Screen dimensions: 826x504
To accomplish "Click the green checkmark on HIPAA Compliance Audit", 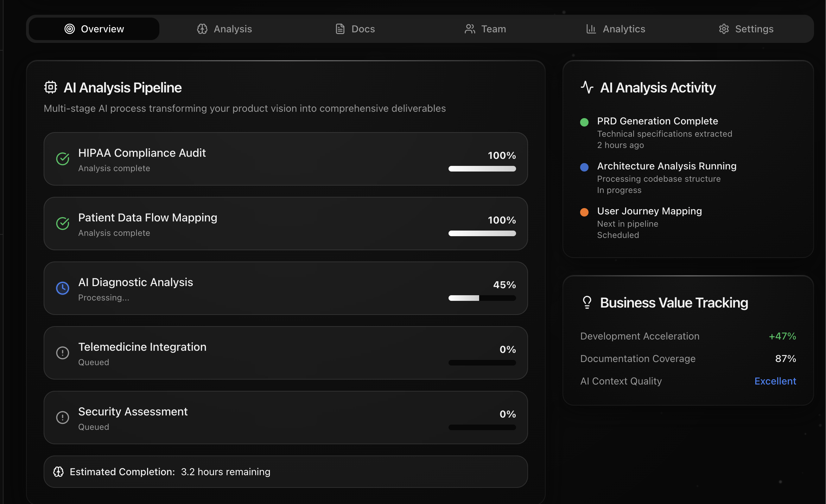I will [63, 159].
